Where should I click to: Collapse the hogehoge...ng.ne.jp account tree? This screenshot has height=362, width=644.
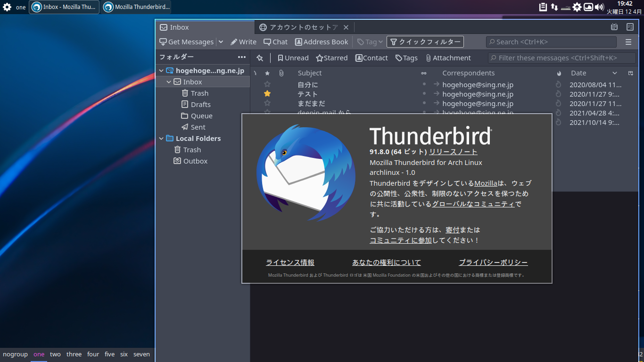161,71
